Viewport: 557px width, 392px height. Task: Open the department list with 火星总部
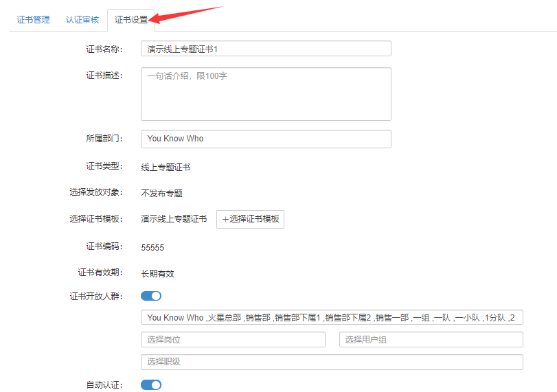pos(332,317)
